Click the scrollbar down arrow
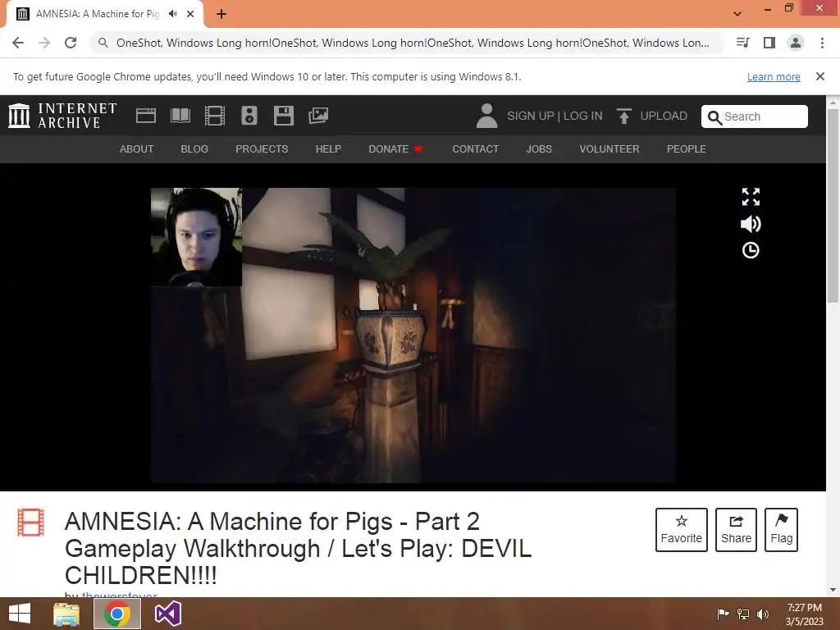 833,590
